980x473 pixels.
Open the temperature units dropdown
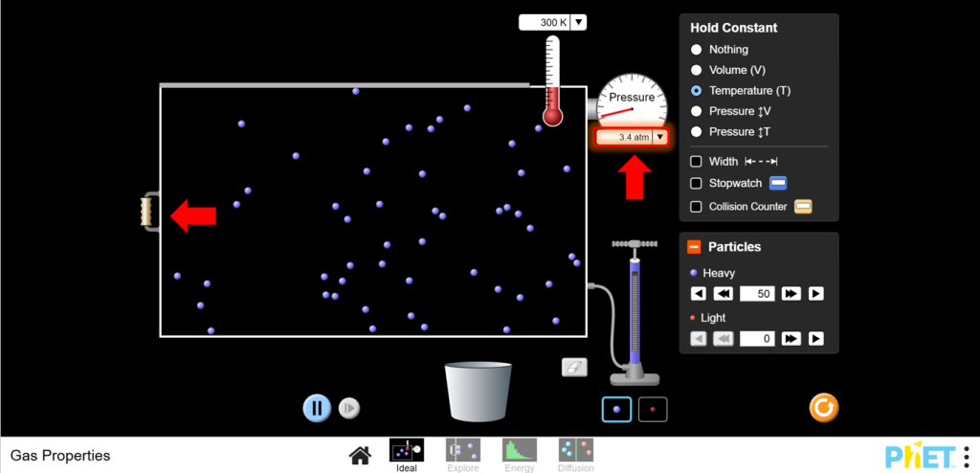pos(578,23)
